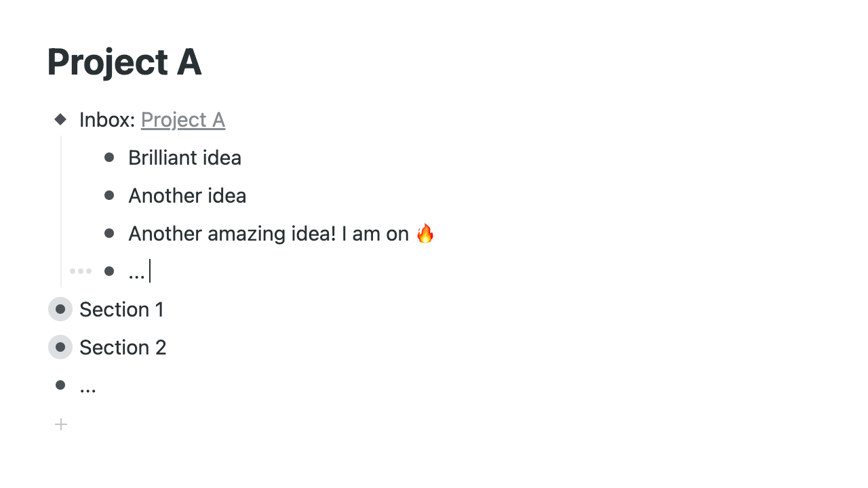
Task: Open the three-dot menu beside the nested ellipsis item
Action: tap(81, 271)
